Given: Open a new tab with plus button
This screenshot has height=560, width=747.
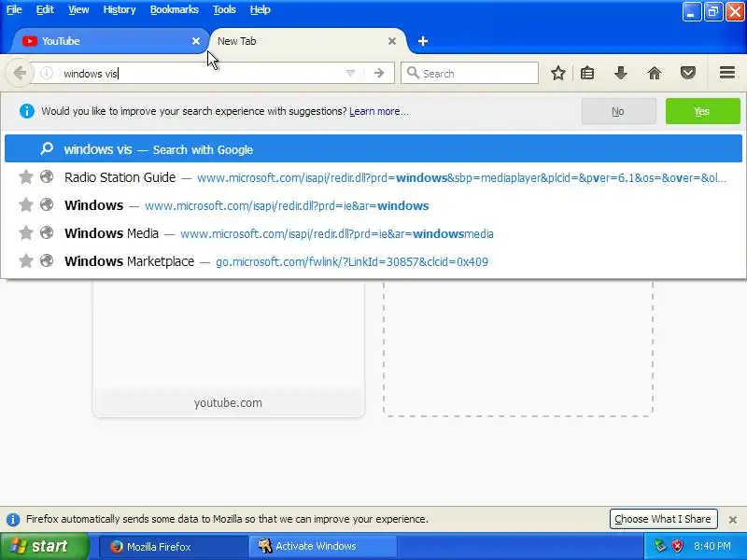Looking at the screenshot, I should (423, 41).
